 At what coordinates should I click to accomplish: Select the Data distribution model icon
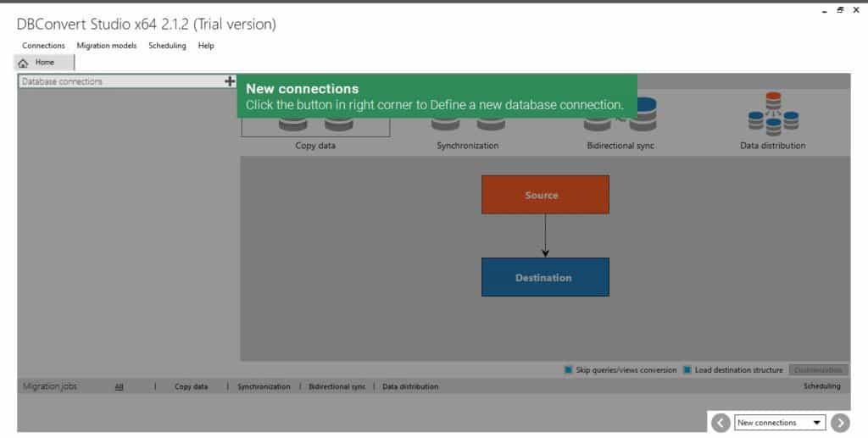(773, 114)
